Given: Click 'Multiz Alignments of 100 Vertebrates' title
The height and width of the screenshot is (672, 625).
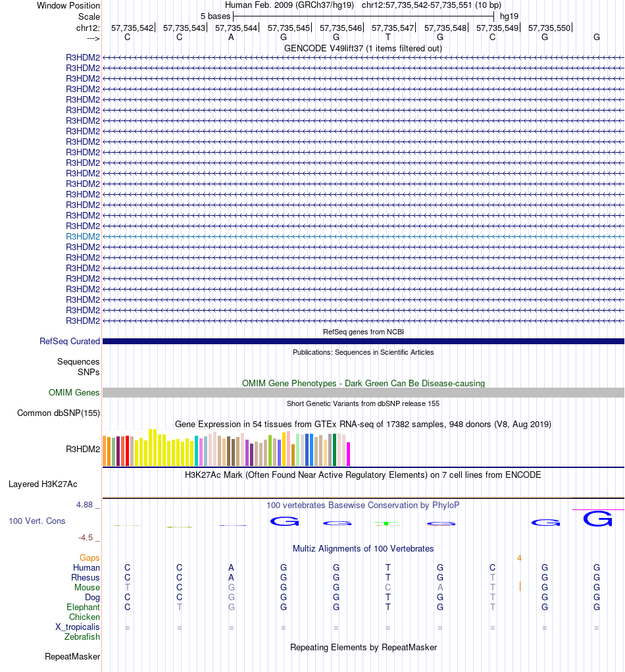Looking at the screenshot, I should pyautogui.click(x=363, y=548).
